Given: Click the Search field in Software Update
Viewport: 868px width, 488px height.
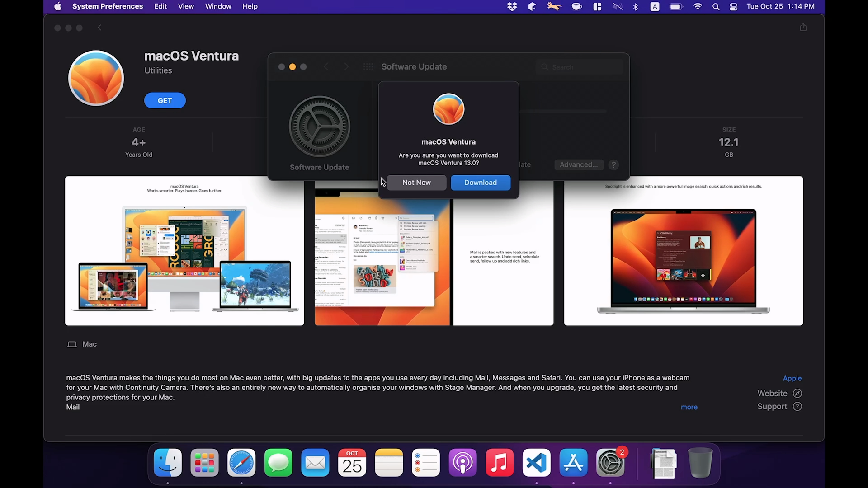Looking at the screenshot, I should 579,67.
